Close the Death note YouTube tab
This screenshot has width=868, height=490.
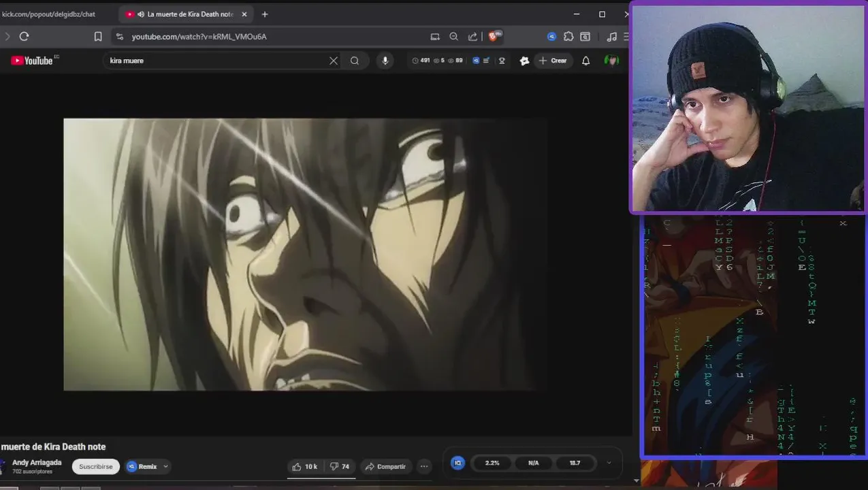244,14
